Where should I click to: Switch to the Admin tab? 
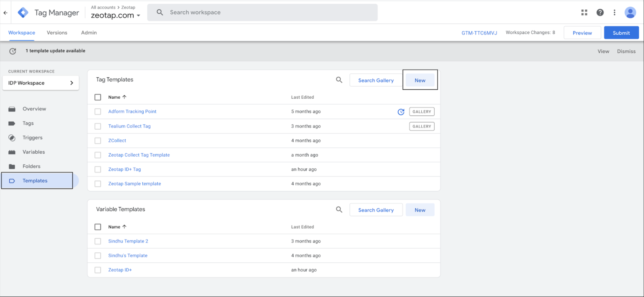click(x=89, y=33)
